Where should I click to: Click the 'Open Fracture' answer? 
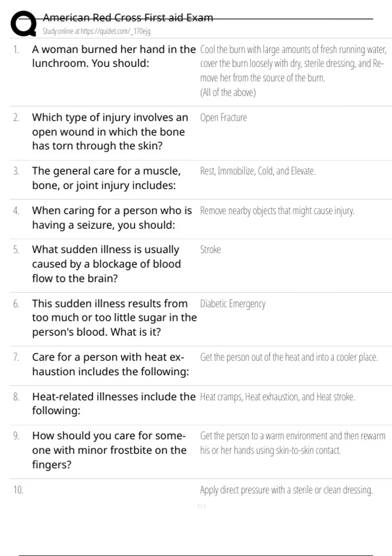point(223,118)
